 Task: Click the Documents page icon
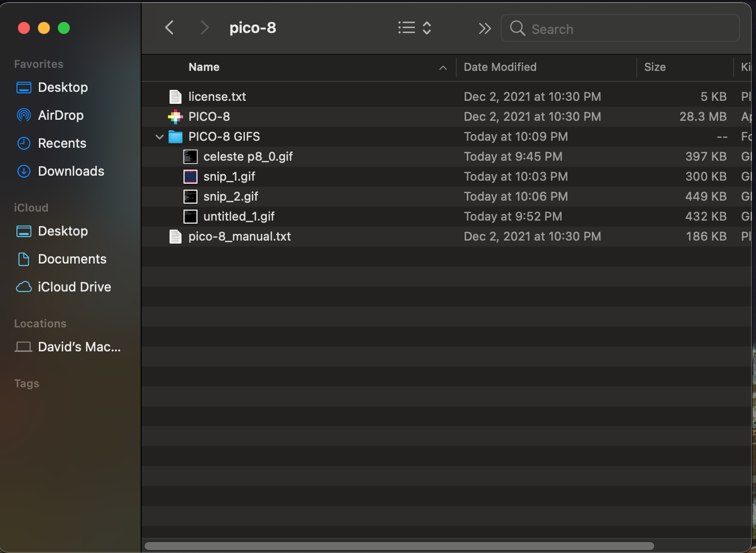(24, 259)
